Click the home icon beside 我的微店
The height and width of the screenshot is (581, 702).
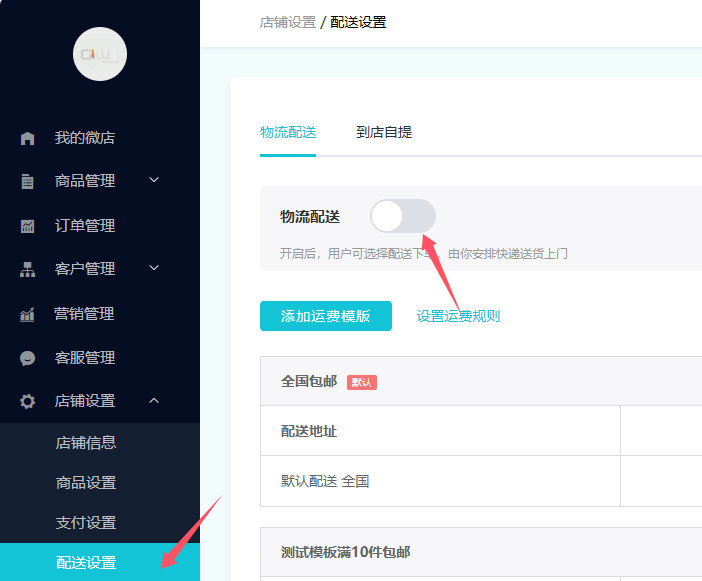(x=27, y=138)
